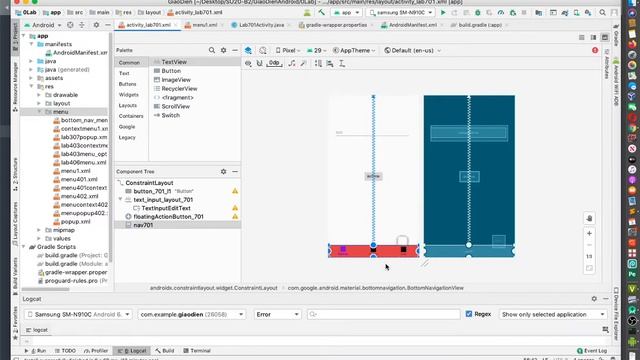640x360 pixels.
Task: Select ImageView in Palette
Action: coord(176,80)
